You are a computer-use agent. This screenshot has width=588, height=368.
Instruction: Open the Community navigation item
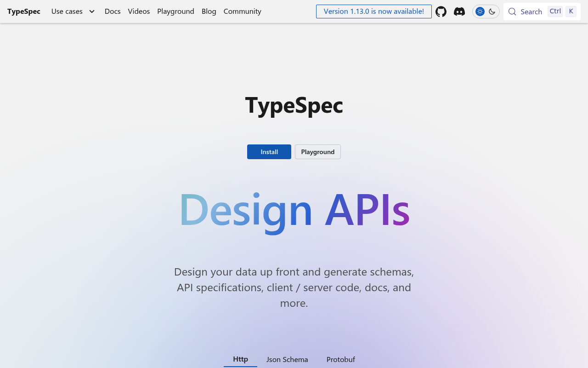(243, 11)
